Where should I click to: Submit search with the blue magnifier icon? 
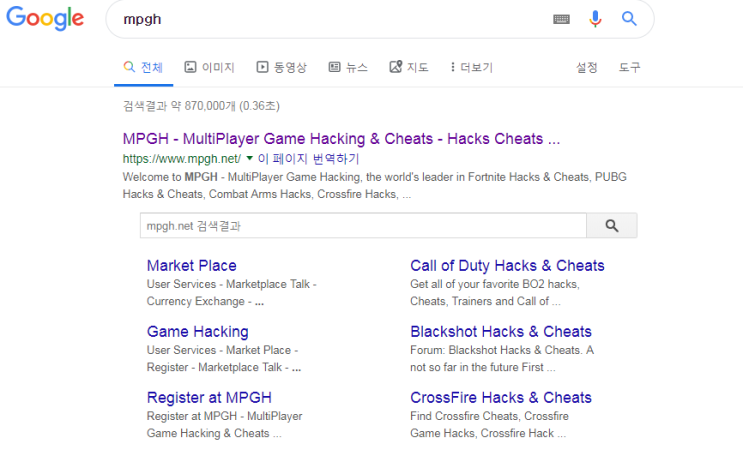[x=629, y=18]
